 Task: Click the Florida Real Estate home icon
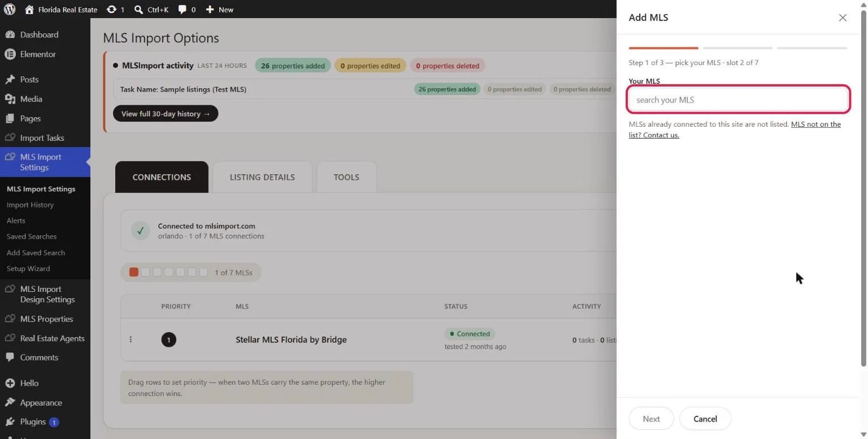pos(29,10)
